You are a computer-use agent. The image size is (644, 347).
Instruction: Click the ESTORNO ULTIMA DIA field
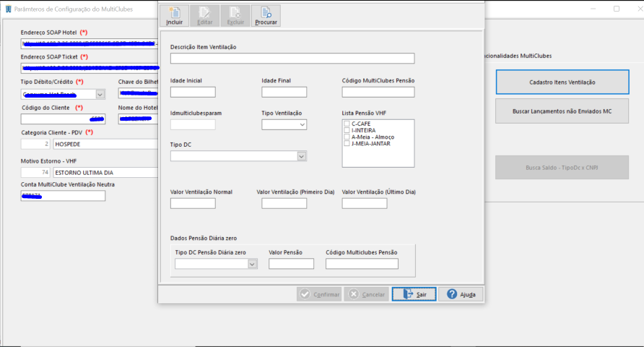pos(105,172)
